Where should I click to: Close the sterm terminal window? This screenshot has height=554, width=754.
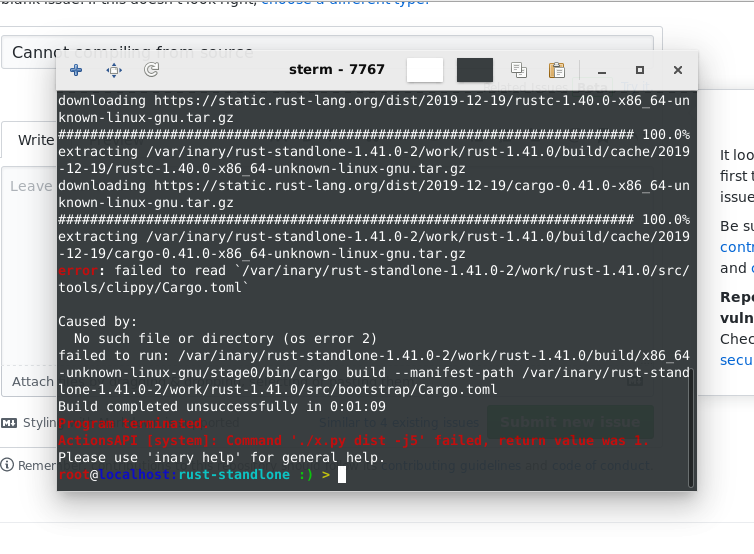(x=678, y=70)
